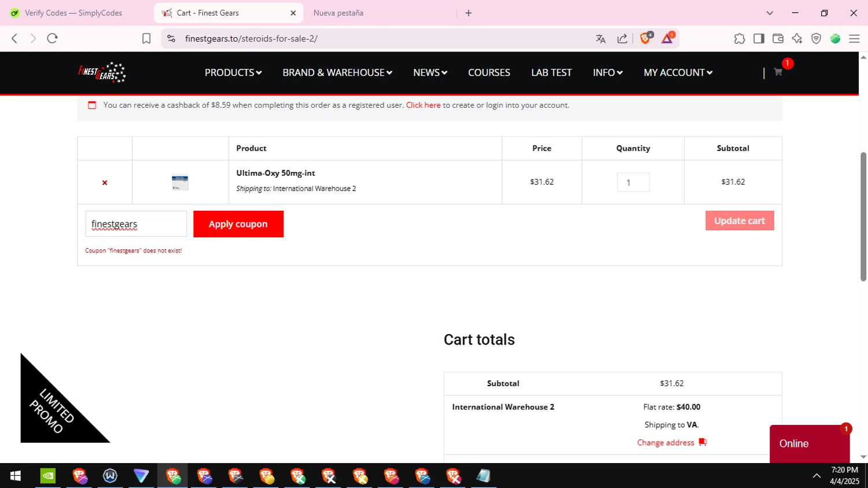Toggle the browser sidebar panel
The width and height of the screenshot is (868, 488).
click(x=759, y=39)
